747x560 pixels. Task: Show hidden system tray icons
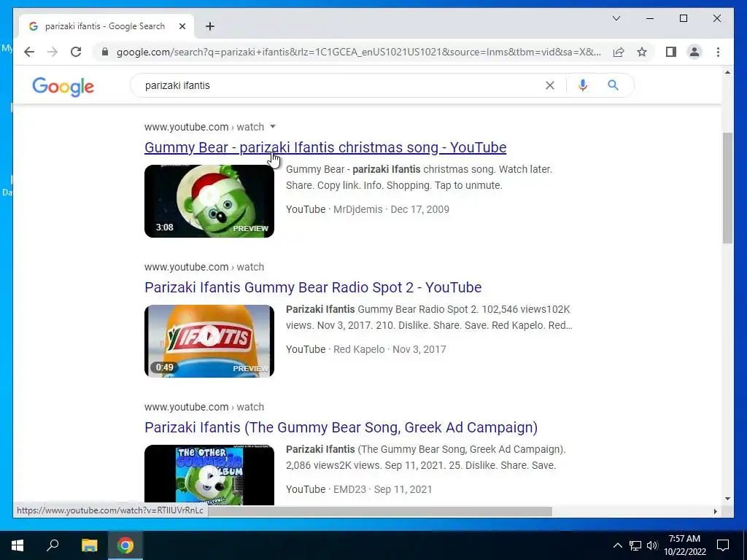pyautogui.click(x=617, y=545)
